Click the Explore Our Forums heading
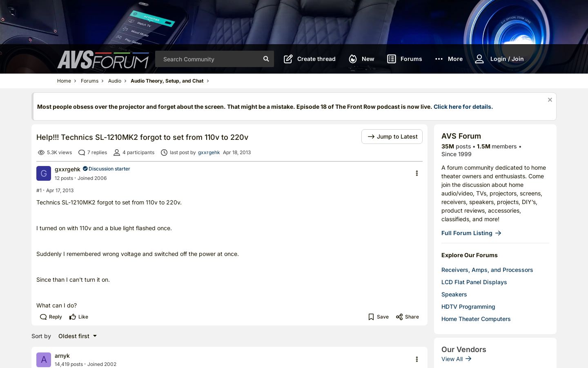Viewport: 588px width, 368px height. pos(470,255)
